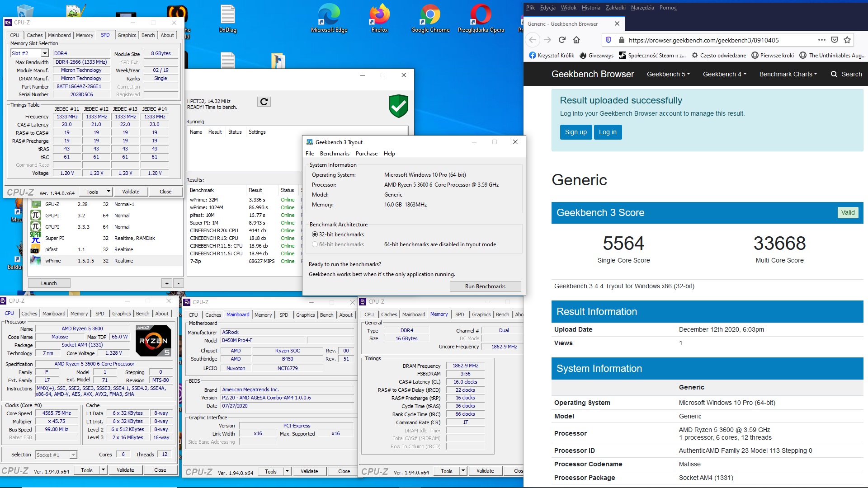This screenshot has height=488, width=868.
Task: Open Zakładki menu in Firefox
Action: pyautogui.click(x=615, y=8)
